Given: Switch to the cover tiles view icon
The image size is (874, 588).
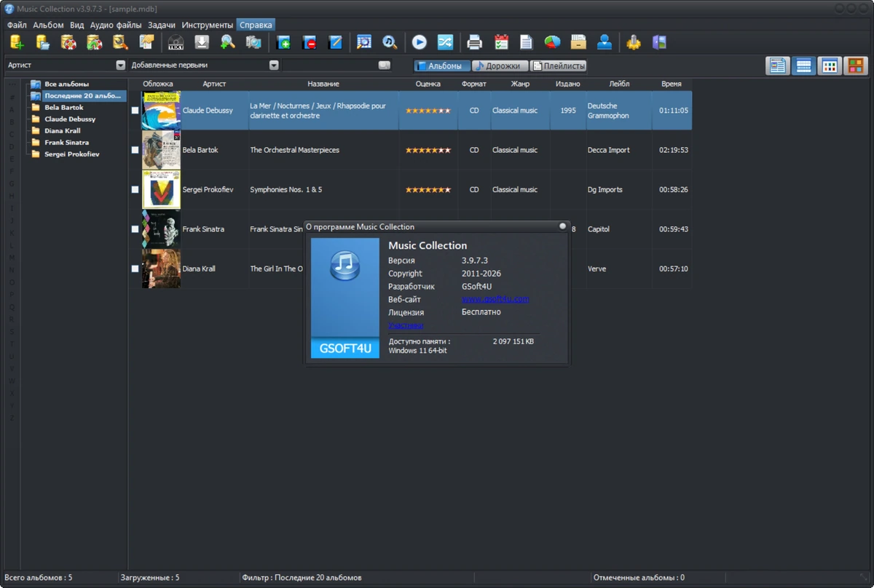Looking at the screenshot, I should 855,66.
